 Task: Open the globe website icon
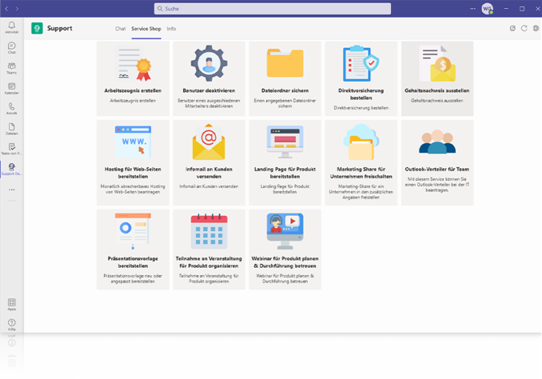coord(536,28)
